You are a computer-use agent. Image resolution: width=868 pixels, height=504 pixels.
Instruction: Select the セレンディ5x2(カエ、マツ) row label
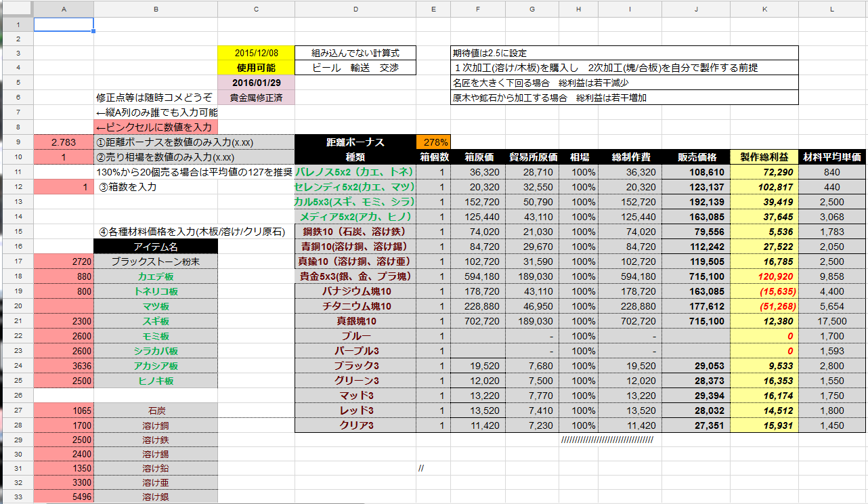(355, 187)
